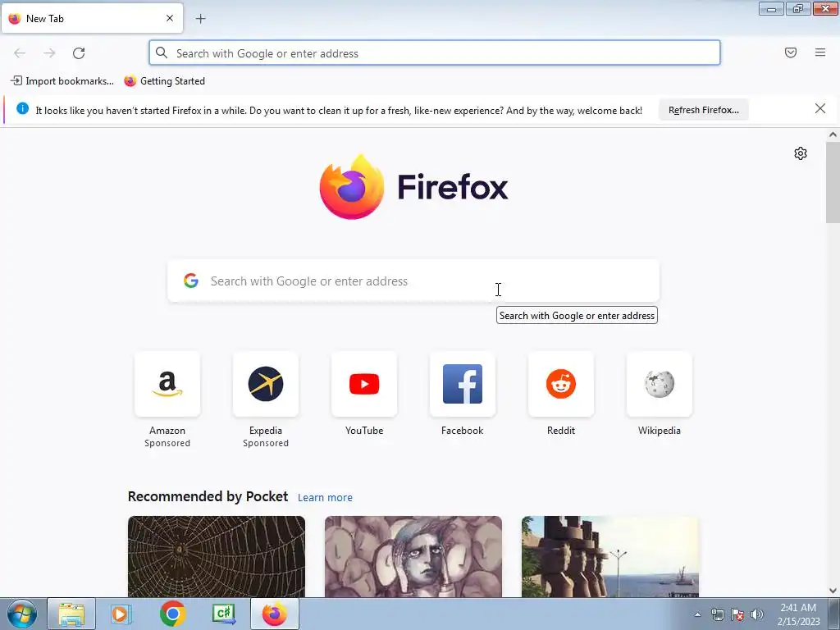This screenshot has height=630, width=840.
Task: Open a new tab with plus button
Action: pyautogui.click(x=200, y=19)
